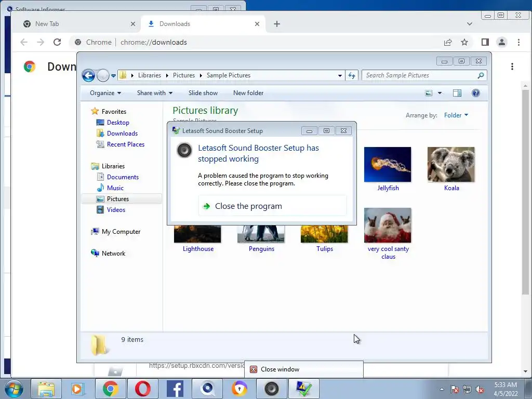Click Chrome back navigation arrow
532x399 pixels.
24,42
